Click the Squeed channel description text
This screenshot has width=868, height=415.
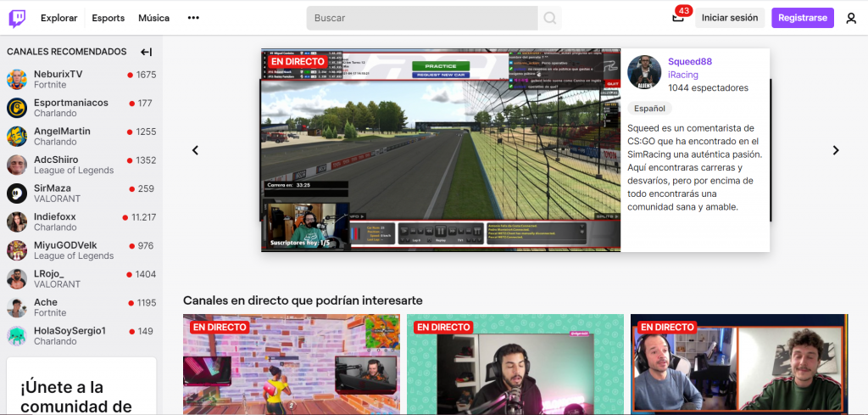[x=695, y=167]
